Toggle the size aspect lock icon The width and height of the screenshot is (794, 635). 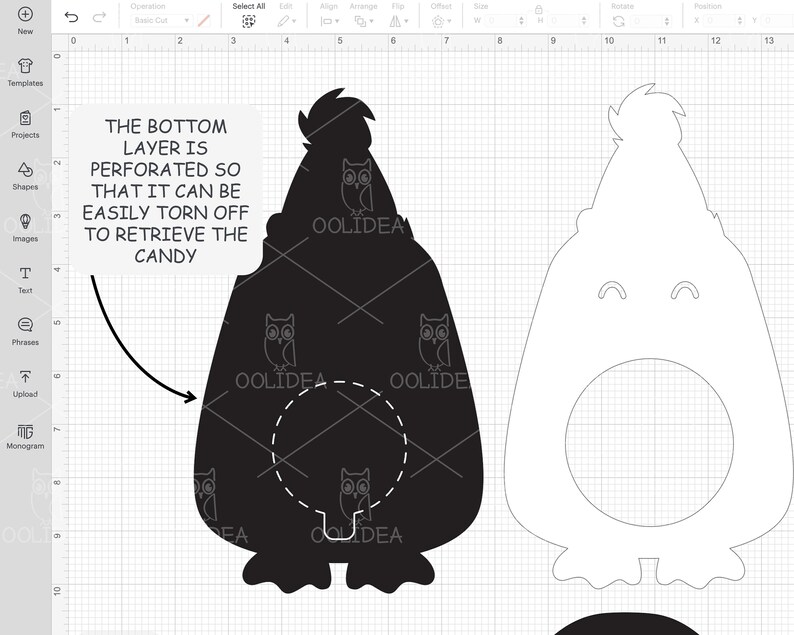pos(538,9)
